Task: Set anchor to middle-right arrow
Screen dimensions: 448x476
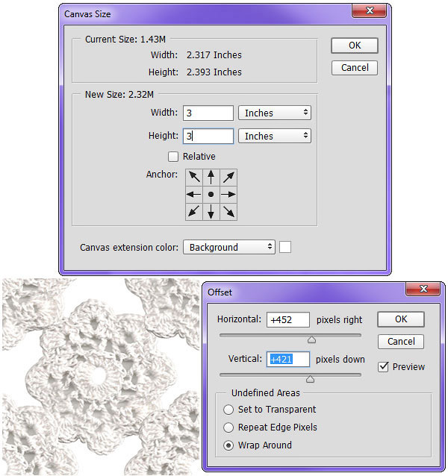Action: (x=228, y=194)
